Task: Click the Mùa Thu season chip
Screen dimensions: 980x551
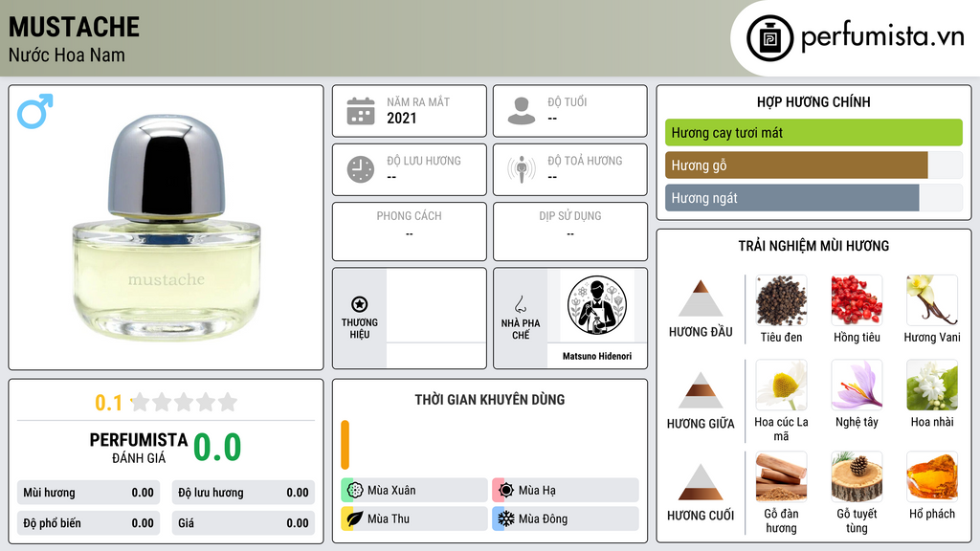Action: coord(414,518)
